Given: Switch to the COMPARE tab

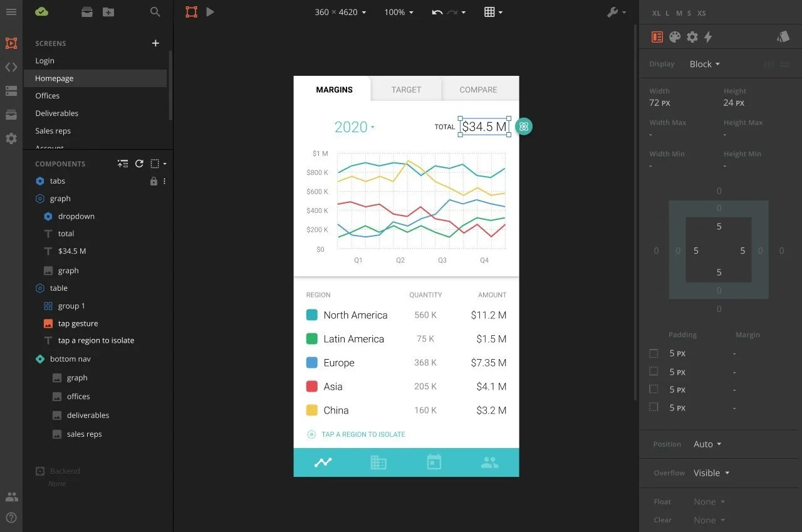Looking at the screenshot, I should [478, 90].
